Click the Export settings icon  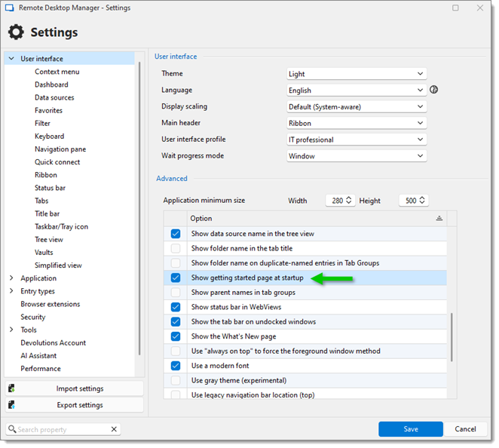pos(12,405)
